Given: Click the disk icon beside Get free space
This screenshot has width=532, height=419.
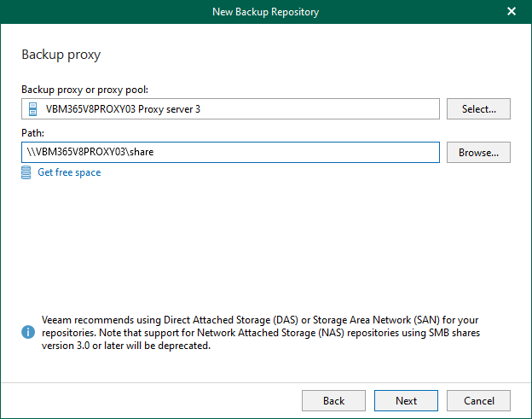Looking at the screenshot, I should tap(26, 172).
